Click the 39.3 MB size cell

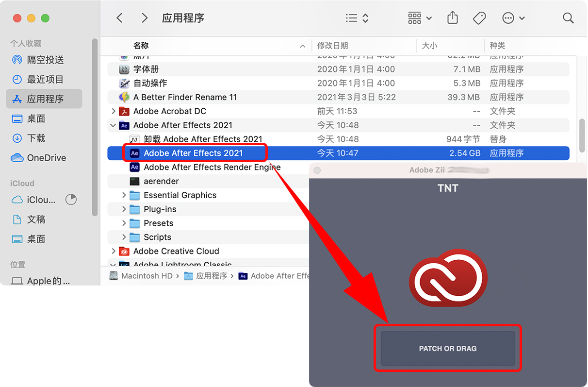click(464, 97)
